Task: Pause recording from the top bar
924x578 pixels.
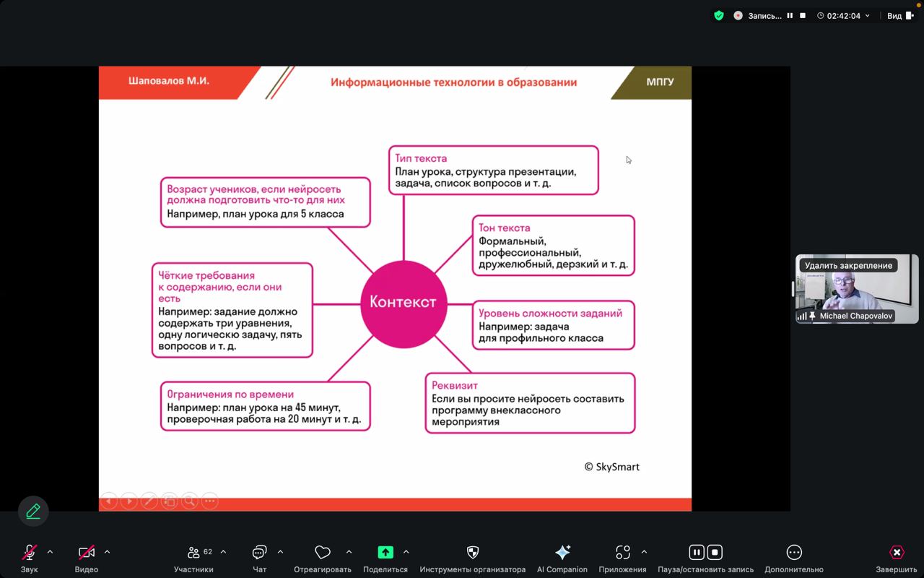Action: click(790, 16)
